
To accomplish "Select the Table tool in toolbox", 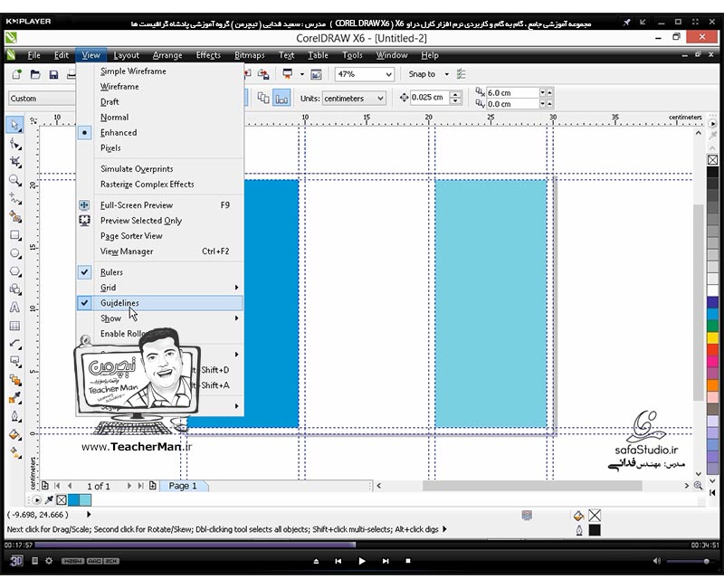I will point(14,326).
